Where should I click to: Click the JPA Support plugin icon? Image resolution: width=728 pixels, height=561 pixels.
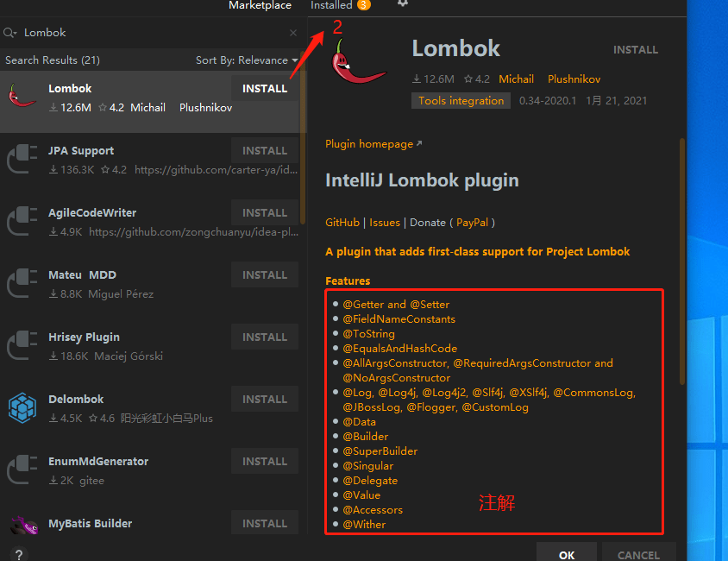tap(22, 159)
